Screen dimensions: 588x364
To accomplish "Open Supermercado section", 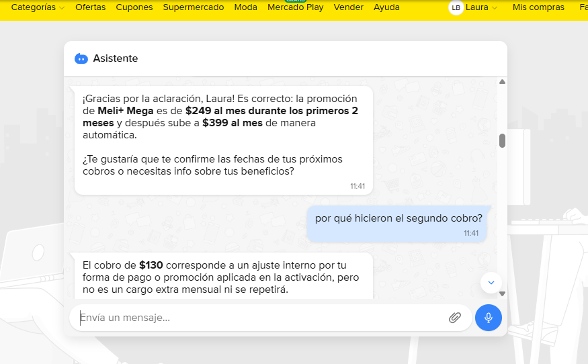I will tap(194, 7).
